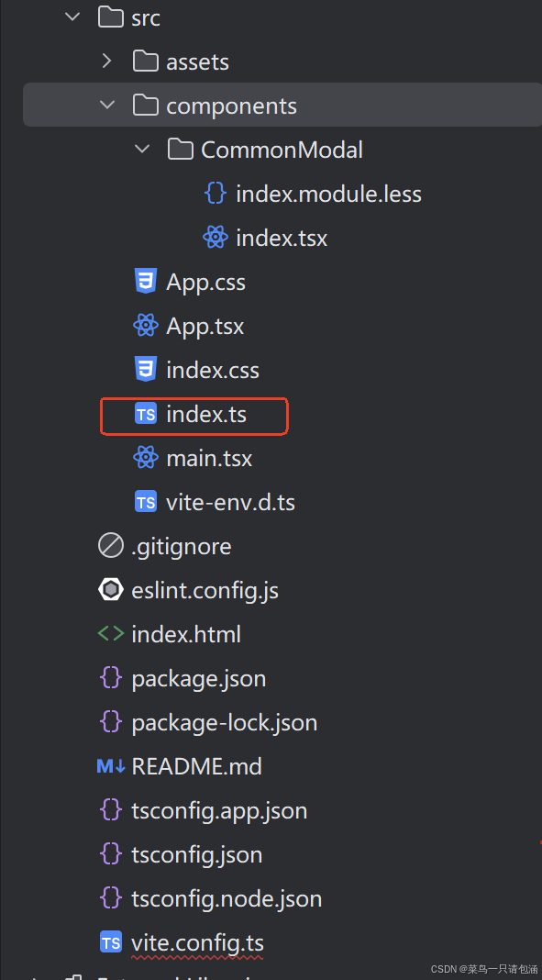The height and width of the screenshot is (980, 542).
Task: Click the braces icon of tsconfig.json
Action: [x=111, y=854]
